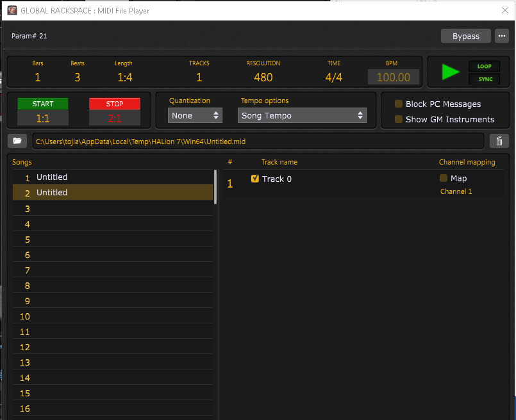Click the Track name column header
The height and width of the screenshot is (420, 516).
click(x=279, y=162)
